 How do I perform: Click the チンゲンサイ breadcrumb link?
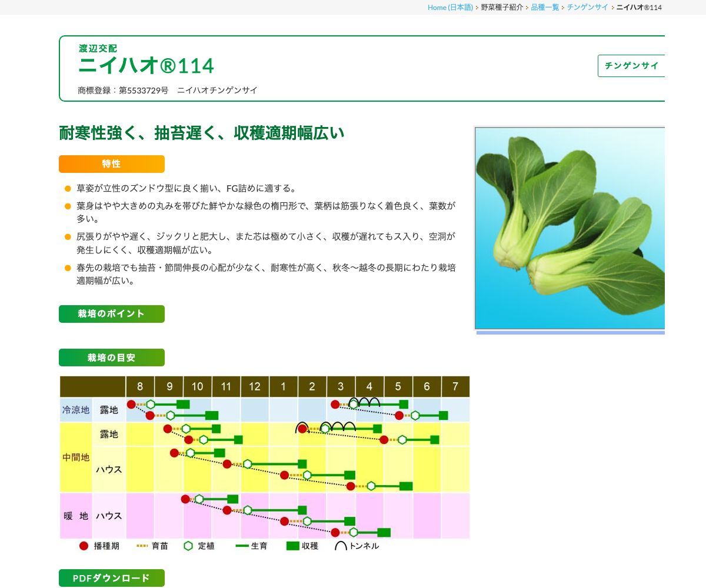coord(587,8)
